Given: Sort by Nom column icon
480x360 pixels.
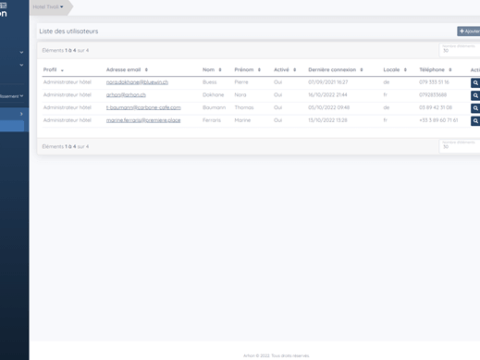Looking at the screenshot, I should (x=220, y=70).
